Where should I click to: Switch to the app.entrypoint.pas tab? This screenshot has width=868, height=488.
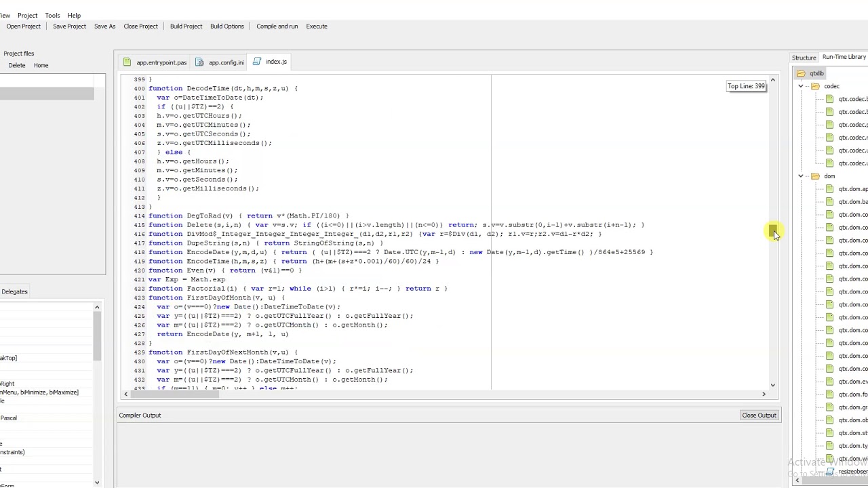(x=155, y=62)
